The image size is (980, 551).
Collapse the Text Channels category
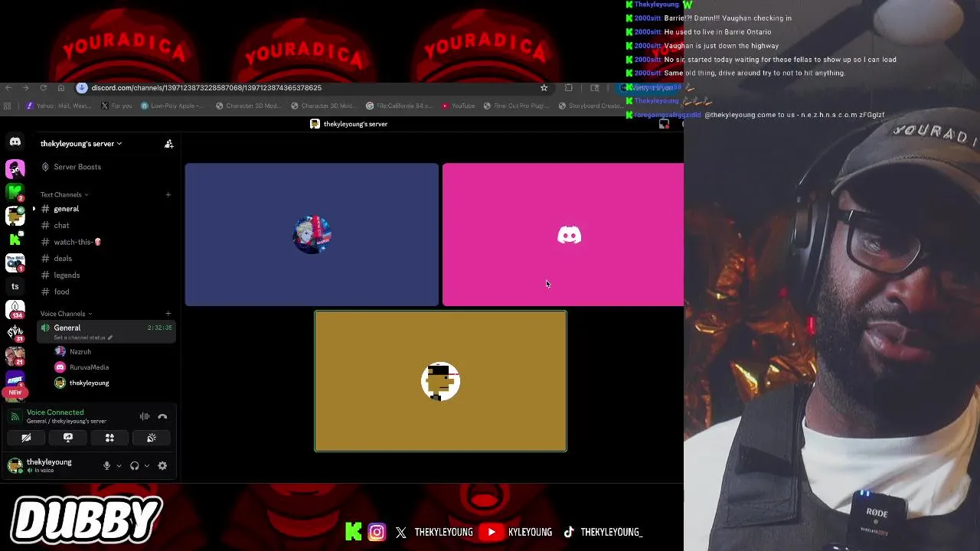[64, 194]
